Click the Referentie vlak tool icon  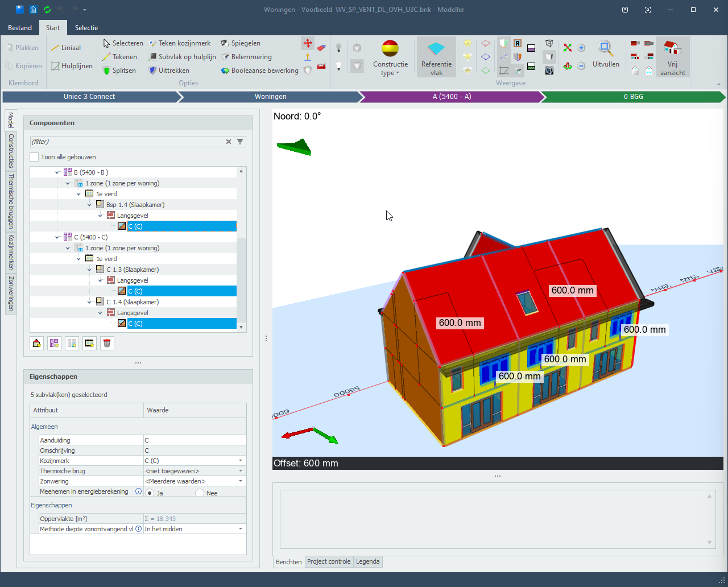[436, 49]
